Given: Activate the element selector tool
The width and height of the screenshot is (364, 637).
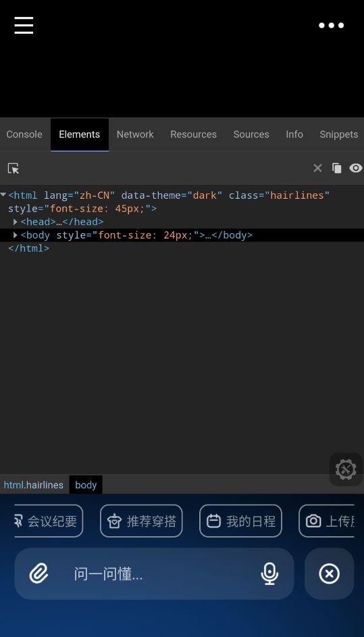Looking at the screenshot, I should click(14, 168).
